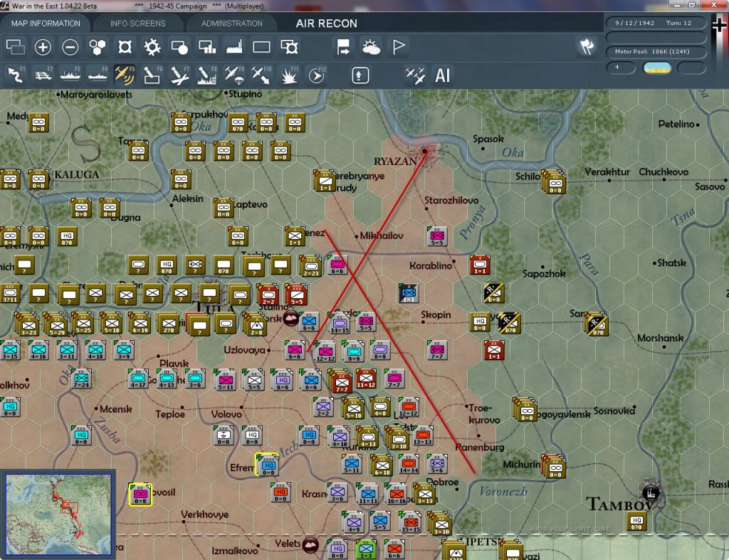Viewport: 729px width, 560px height.
Task: Select the green 1=3 counter near Yelets
Action: (x=366, y=549)
